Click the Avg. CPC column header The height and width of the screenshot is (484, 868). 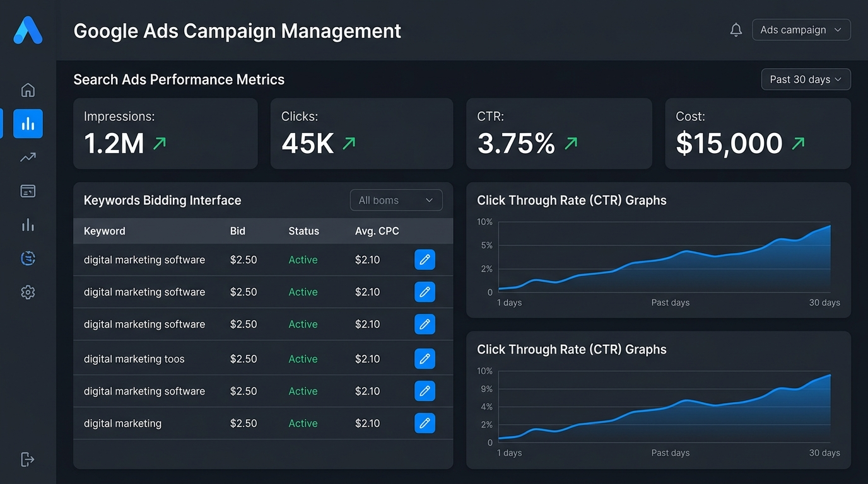(x=377, y=231)
